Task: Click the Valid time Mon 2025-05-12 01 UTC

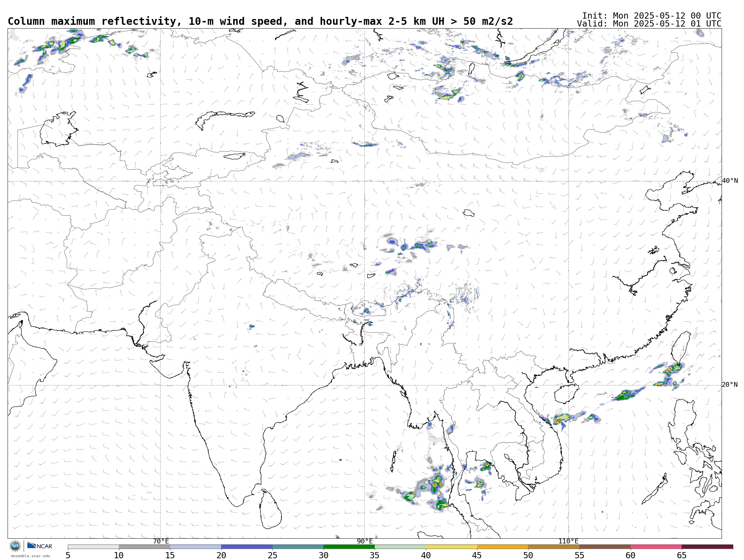Action: 649,24
